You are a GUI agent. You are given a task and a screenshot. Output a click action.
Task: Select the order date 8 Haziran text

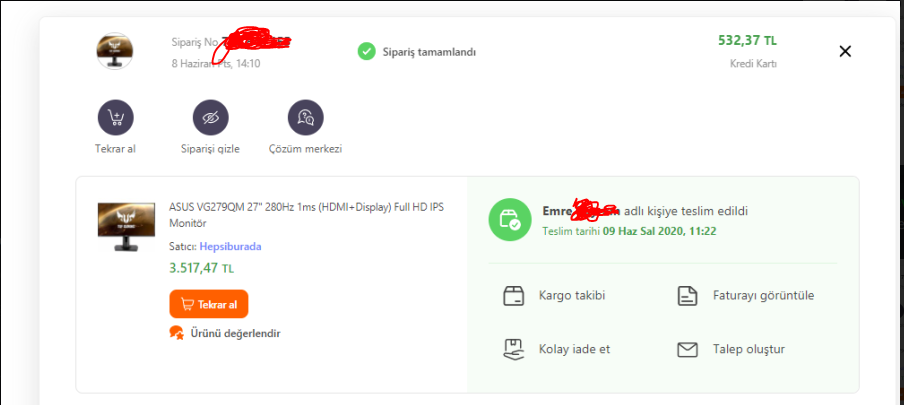click(216, 63)
